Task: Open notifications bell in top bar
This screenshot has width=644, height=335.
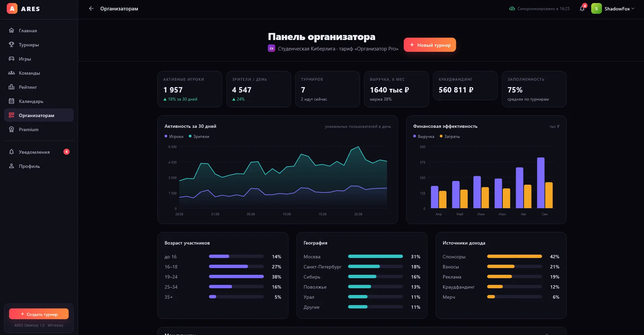Action: tap(582, 9)
